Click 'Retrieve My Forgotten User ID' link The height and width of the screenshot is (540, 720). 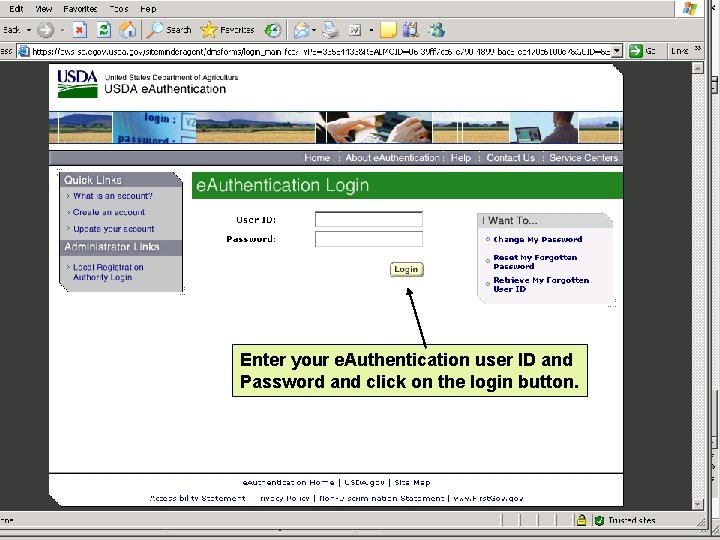click(541, 285)
